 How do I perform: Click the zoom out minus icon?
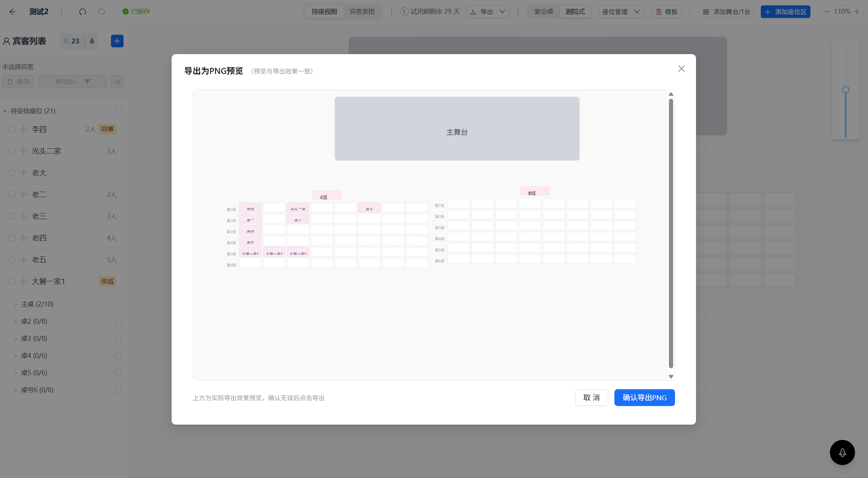(827, 12)
